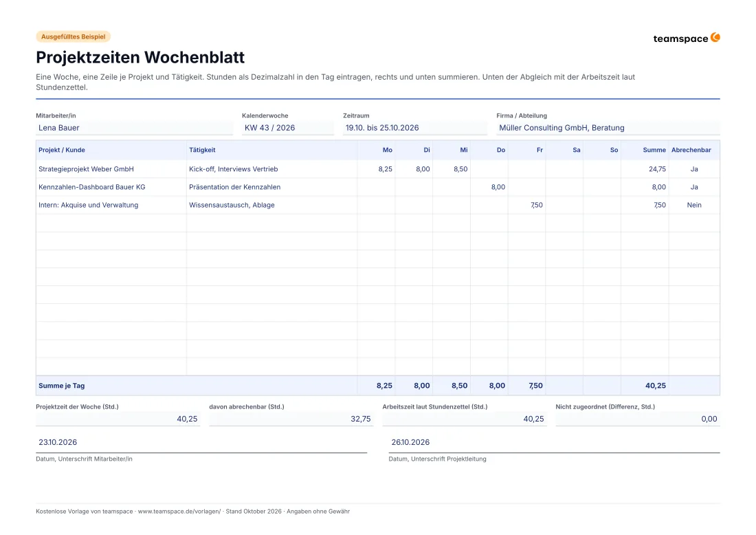Click the Zeitraum field '19.10. bis 25.10.2026'

tap(415, 128)
